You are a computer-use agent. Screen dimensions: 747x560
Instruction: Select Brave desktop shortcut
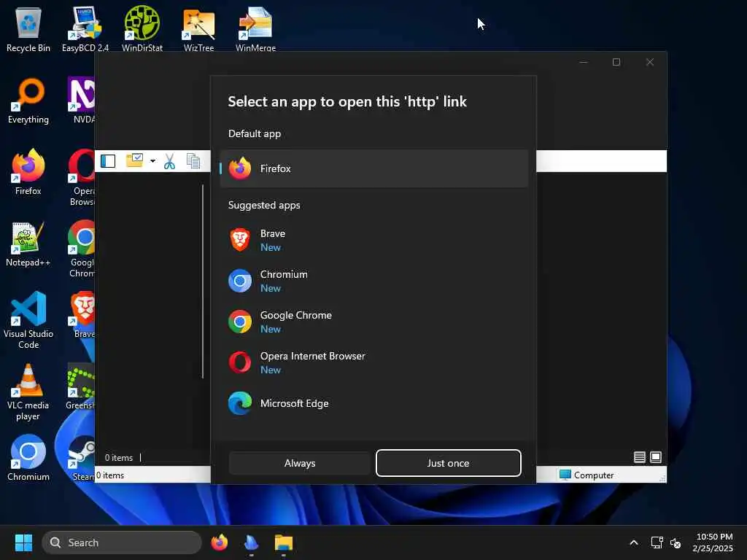click(82, 315)
